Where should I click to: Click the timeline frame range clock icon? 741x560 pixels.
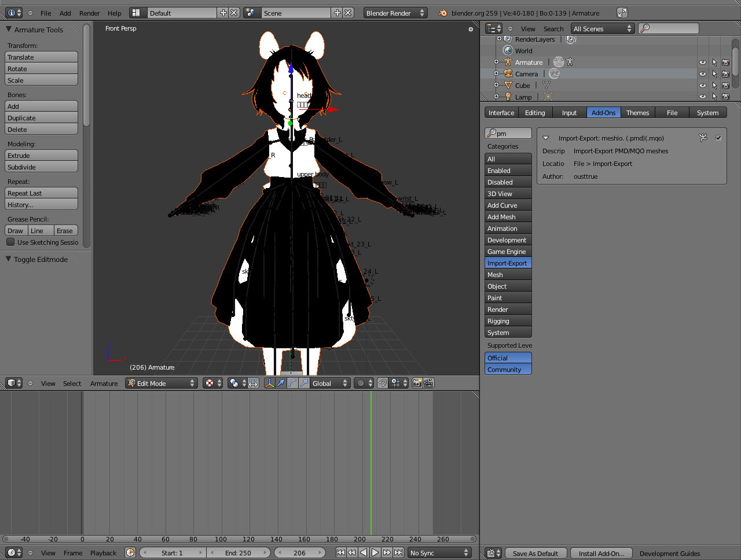130,552
